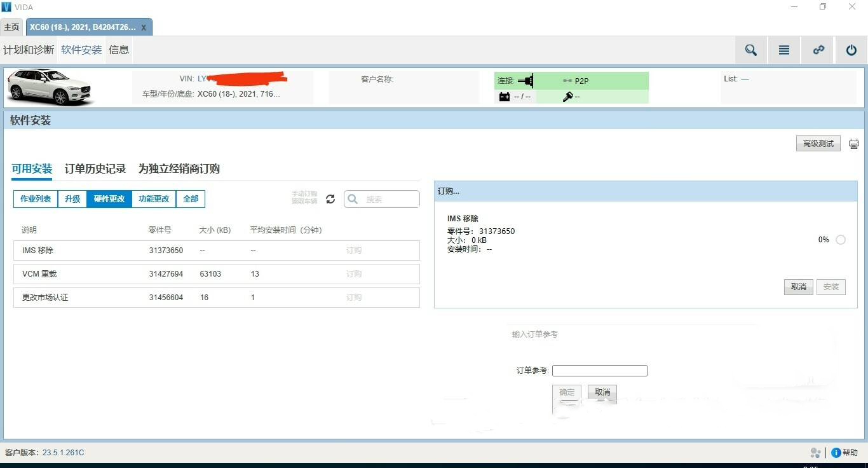The height and width of the screenshot is (468, 868).
Task: Select the 升级 filter
Action: (x=72, y=199)
